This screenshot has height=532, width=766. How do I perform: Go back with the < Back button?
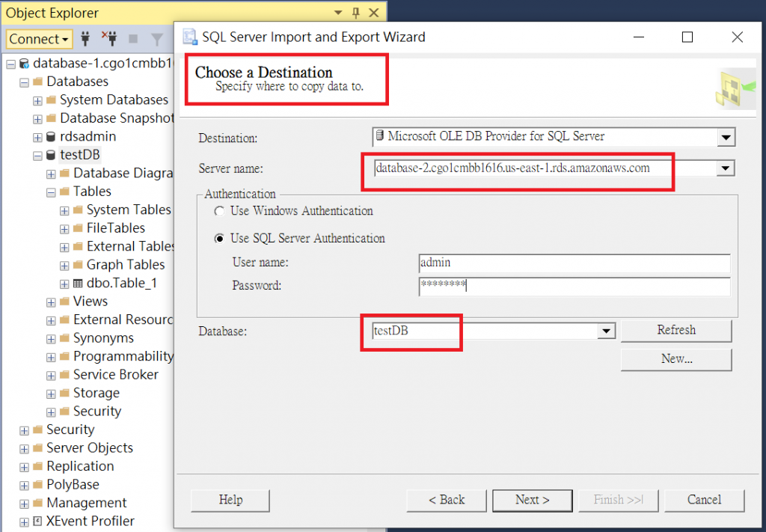(447, 501)
